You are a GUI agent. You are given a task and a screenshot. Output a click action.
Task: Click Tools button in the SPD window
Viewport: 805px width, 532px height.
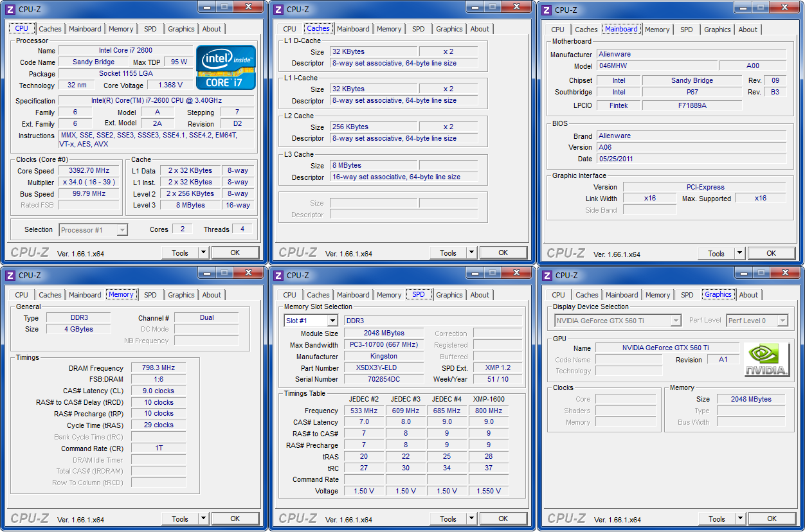[448, 519]
